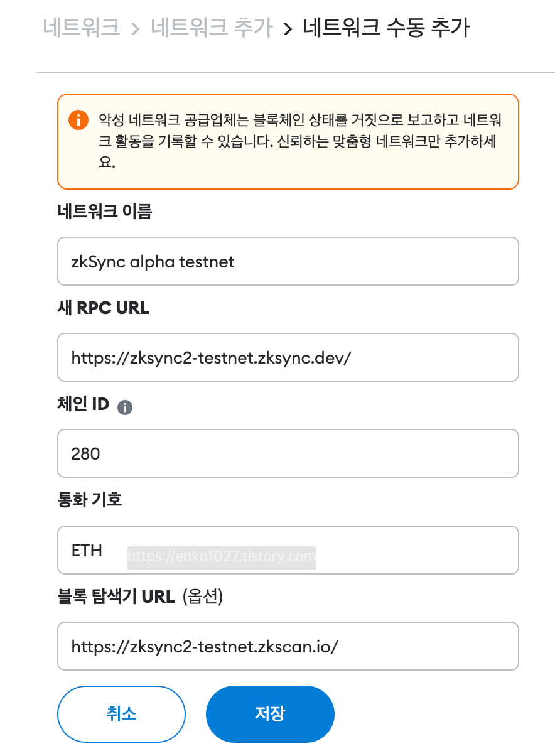Click the currency symbol field showing ETH
This screenshot has height=756, width=555.
pos(288,550)
